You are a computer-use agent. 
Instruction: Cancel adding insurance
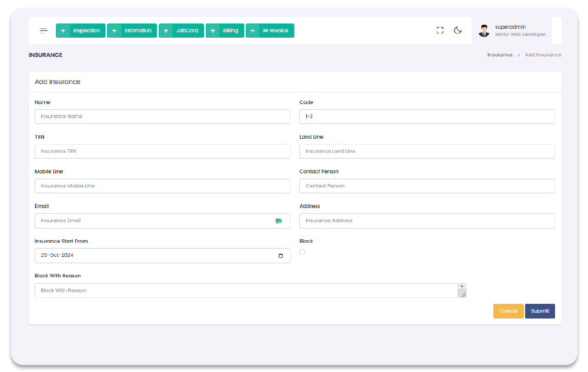click(x=508, y=311)
